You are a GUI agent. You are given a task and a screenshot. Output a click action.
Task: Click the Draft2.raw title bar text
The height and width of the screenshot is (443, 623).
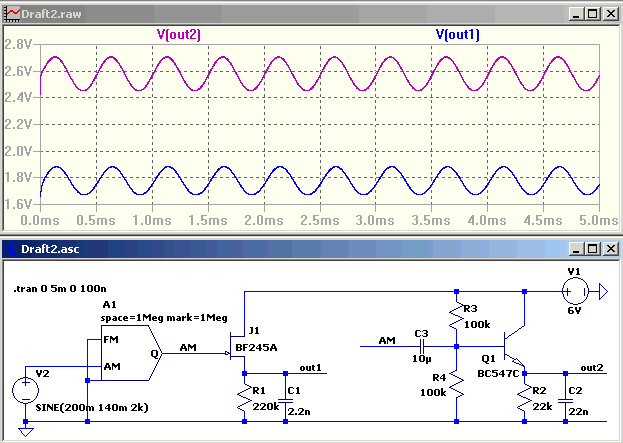(x=51, y=14)
